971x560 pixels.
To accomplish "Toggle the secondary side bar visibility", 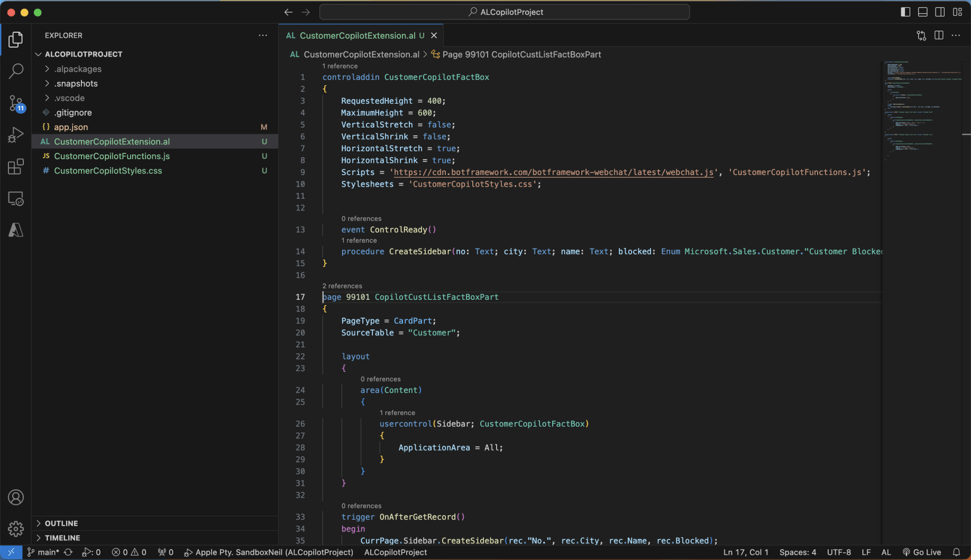I will tap(940, 12).
